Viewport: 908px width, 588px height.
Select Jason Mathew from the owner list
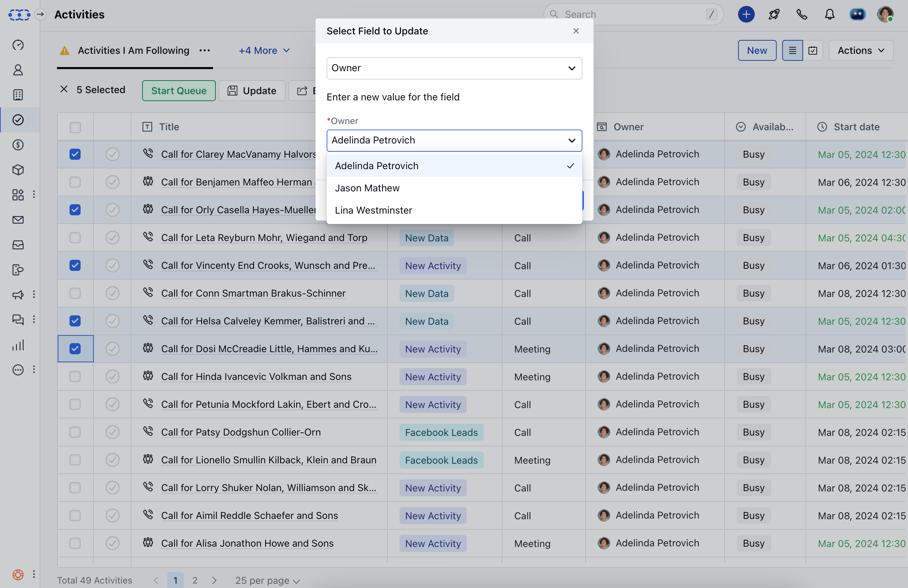click(367, 188)
